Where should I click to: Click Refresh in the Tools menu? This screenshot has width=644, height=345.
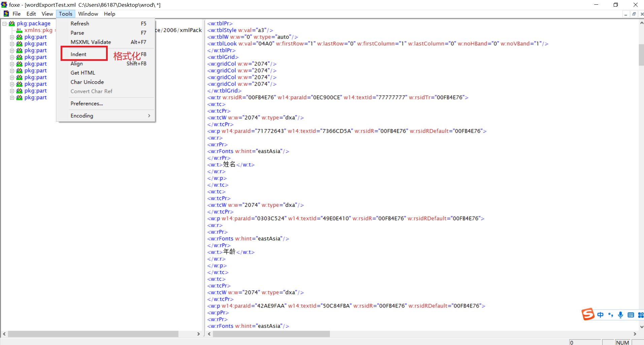80,23
